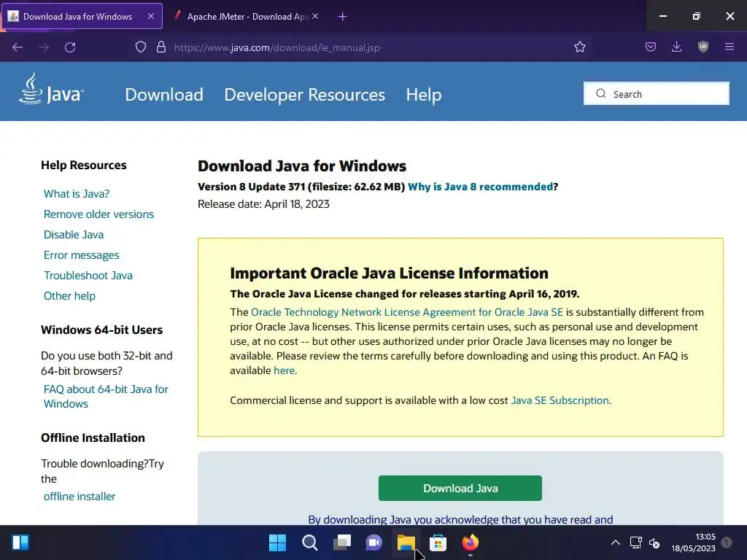This screenshot has width=747, height=560.
Task: Click the muted volume tray icon
Action: click(654, 542)
